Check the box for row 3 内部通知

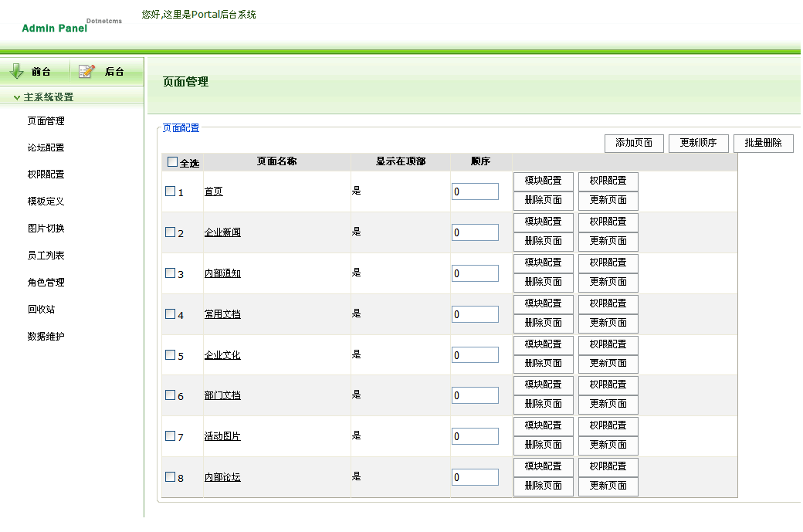171,273
